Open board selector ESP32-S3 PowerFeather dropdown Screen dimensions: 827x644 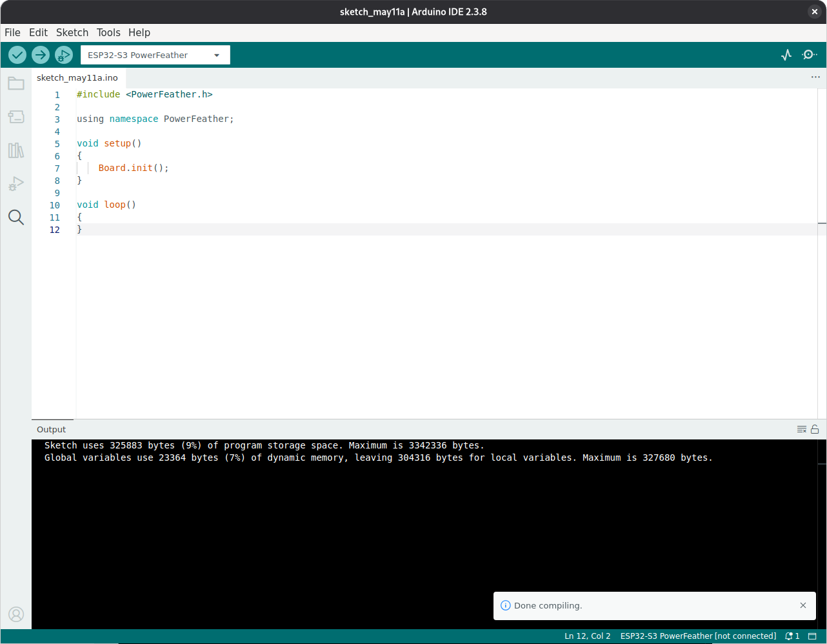pyautogui.click(x=155, y=55)
